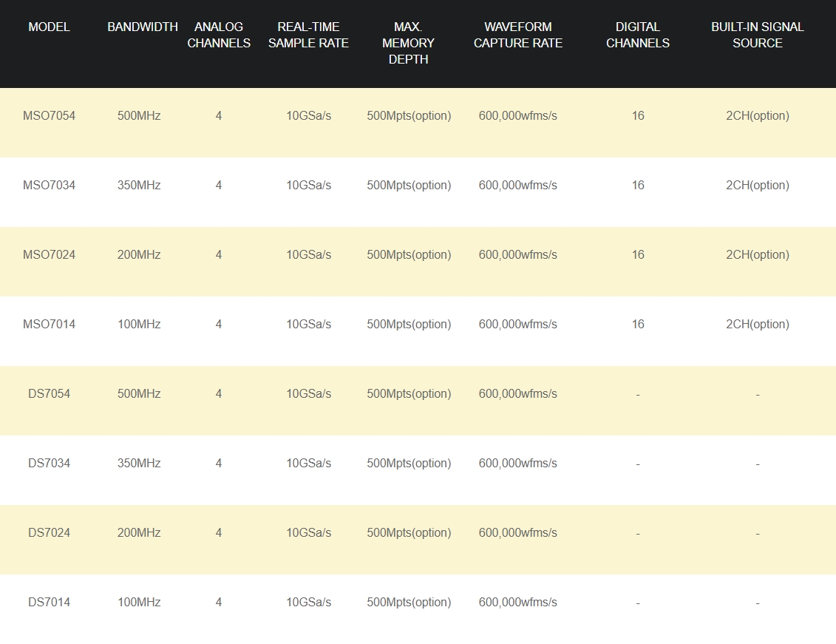Screen dimensions: 836x644
Task: Select 2CH(option) in MSO7024 row
Action: [758, 254]
